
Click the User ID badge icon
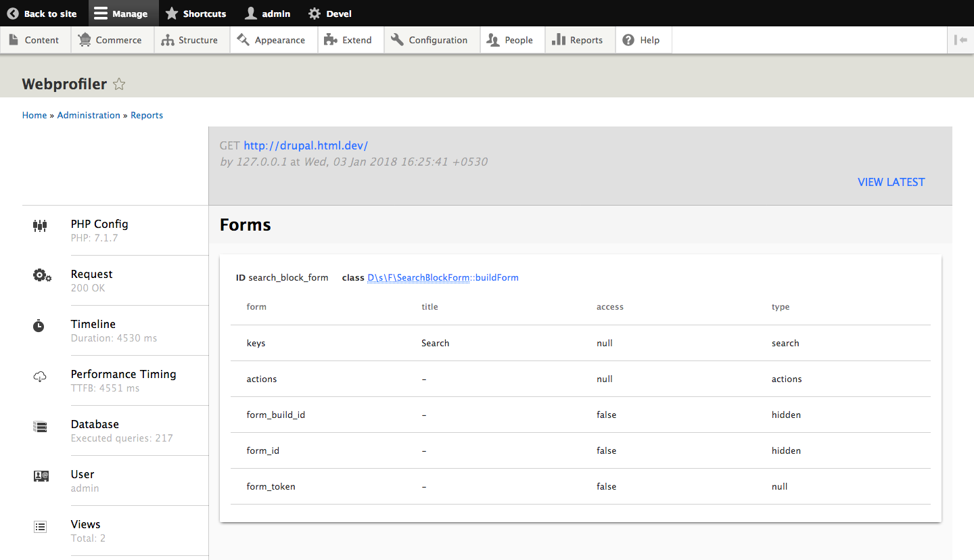coord(41,475)
